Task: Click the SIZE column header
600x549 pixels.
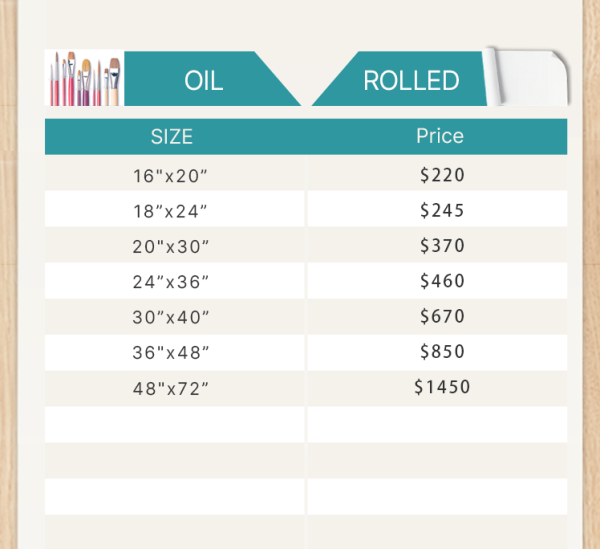Action: coord(172,137)
